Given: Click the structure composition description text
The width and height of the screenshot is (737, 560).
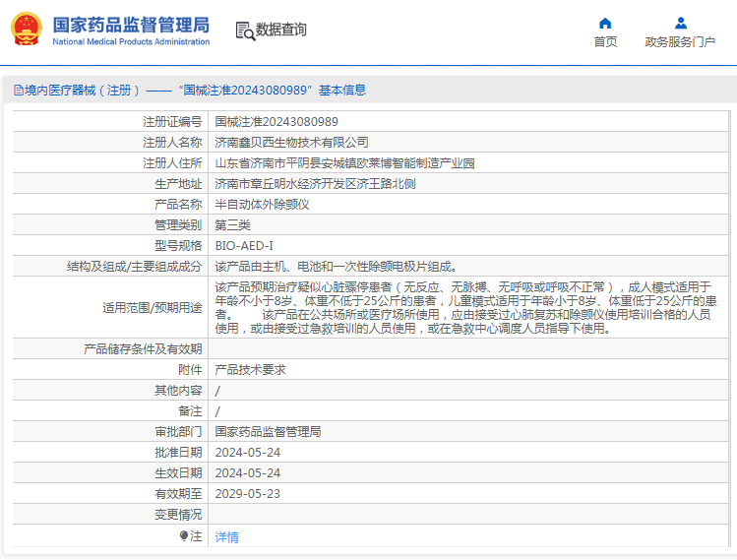Looking at the screenshot, I should pos(337,267).
